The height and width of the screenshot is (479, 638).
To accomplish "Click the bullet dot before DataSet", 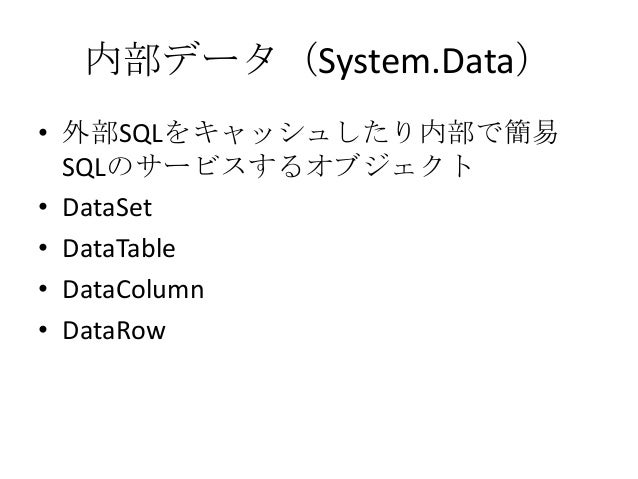I will [x=43, y=207].
